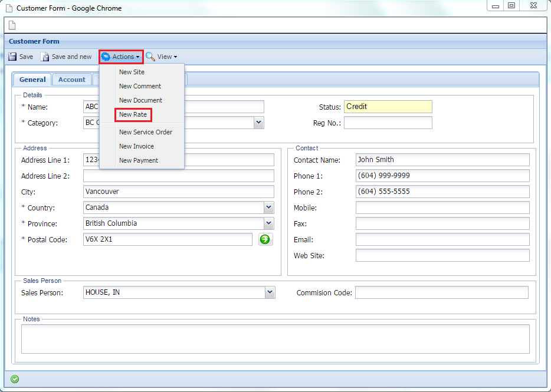The image size is (551, 392).
Task: Click the City field with Vancouver
Action: pyautogui.click(x=179, y=192)
